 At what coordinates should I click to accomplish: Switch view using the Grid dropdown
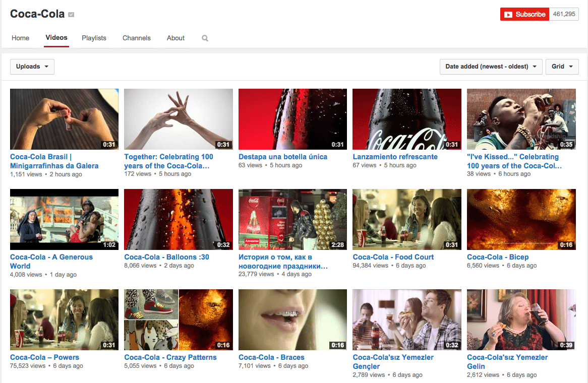[x=561, y=66]
